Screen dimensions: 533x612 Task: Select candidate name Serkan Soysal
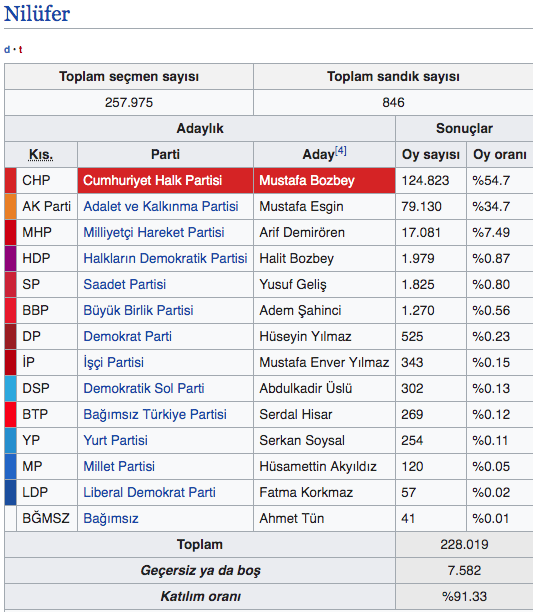click(302, 441)
